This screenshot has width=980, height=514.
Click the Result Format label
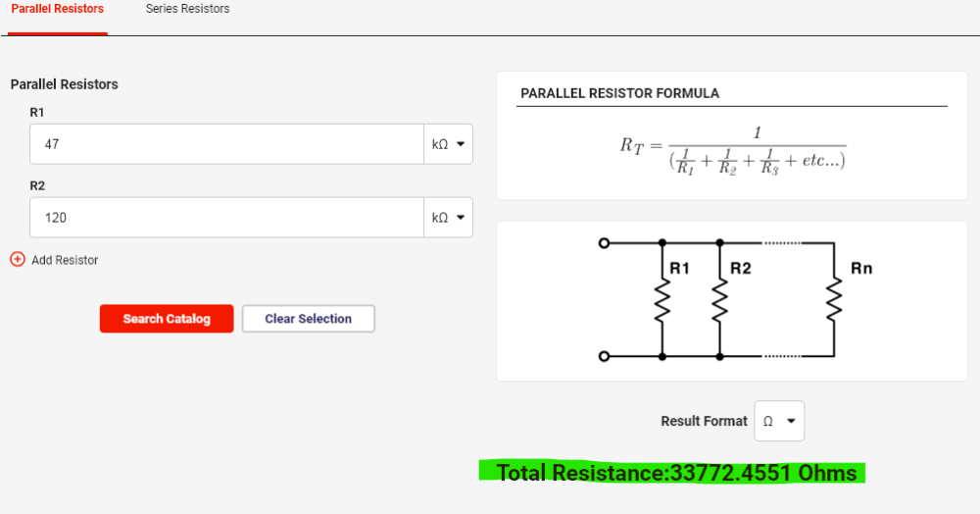[x=704, y=421]
